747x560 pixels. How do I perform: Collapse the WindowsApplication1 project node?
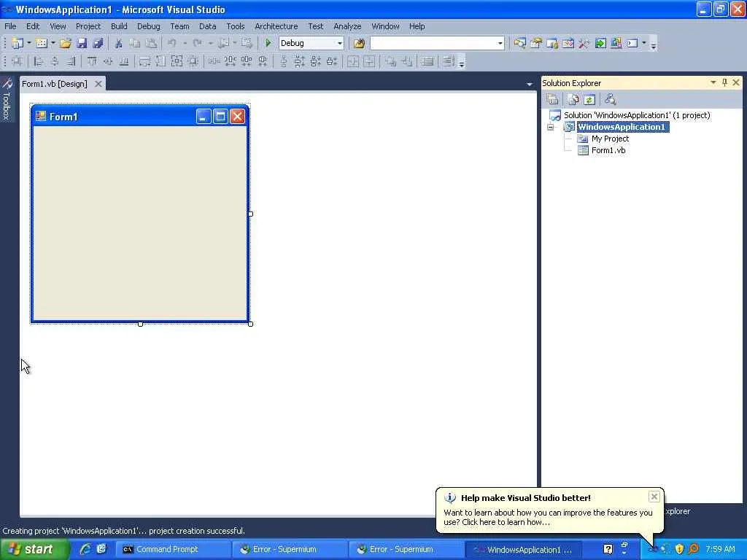pyautogui.click(x=551, y=127)
